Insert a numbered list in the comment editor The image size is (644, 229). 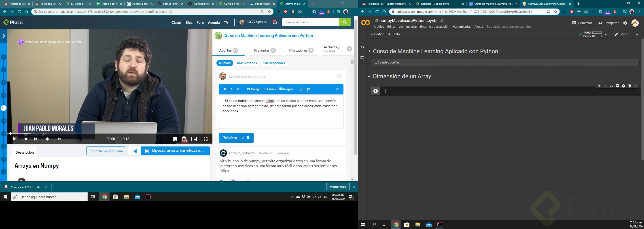pyautogui.click(x=309, y=89)
